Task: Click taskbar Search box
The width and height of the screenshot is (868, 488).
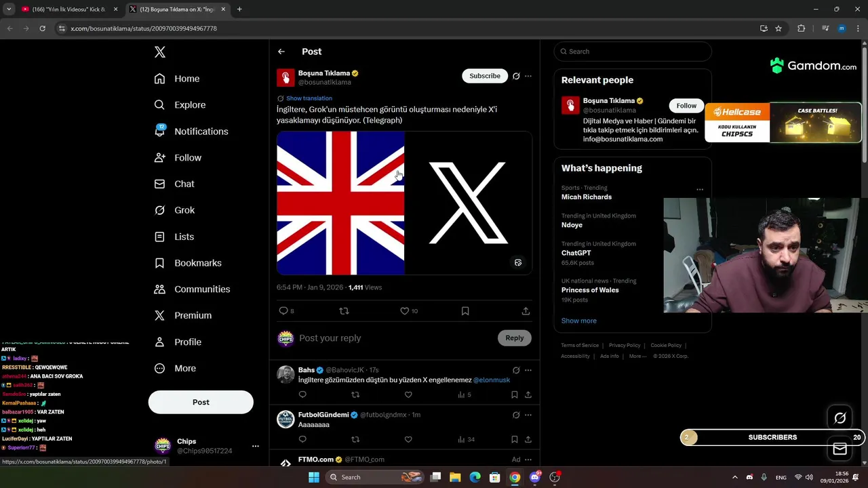Action: coord(374,477)
